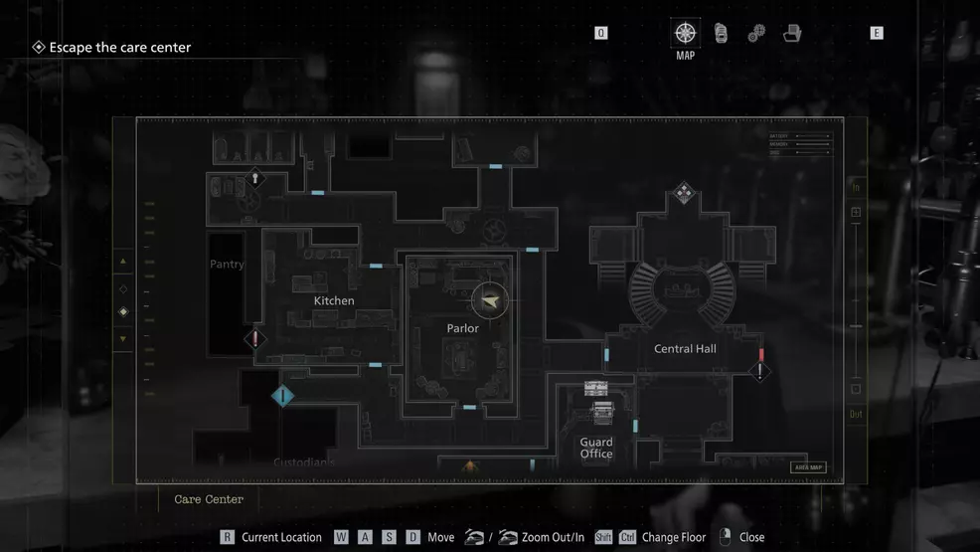
Task: Select the four-diamond marker above Central Hall
Action: (684, 193)
